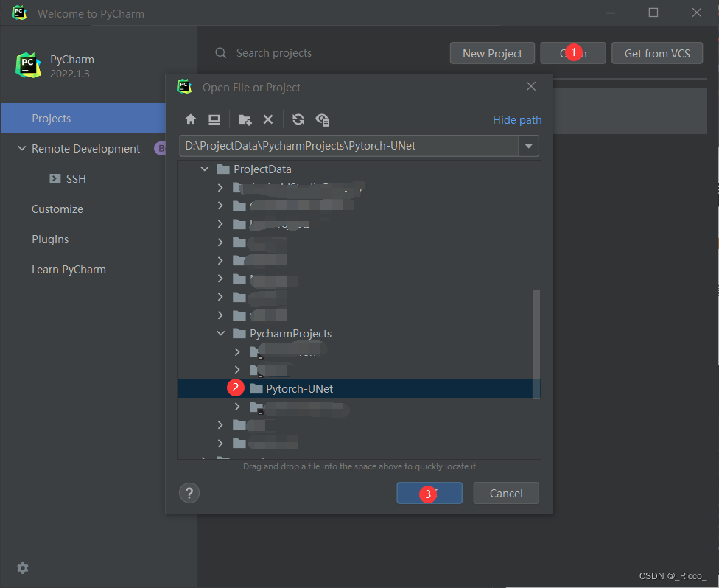
Task: Select Remote Development in sidebar
Action: pyautogui.click(x=85, y=149)
